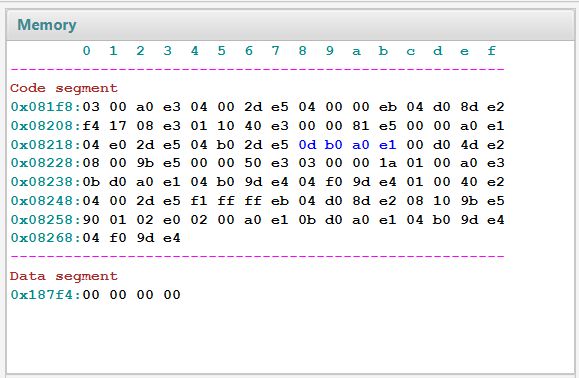Click column header 0
This screenshot has width=579, height=378.
[x=86, y=51]
